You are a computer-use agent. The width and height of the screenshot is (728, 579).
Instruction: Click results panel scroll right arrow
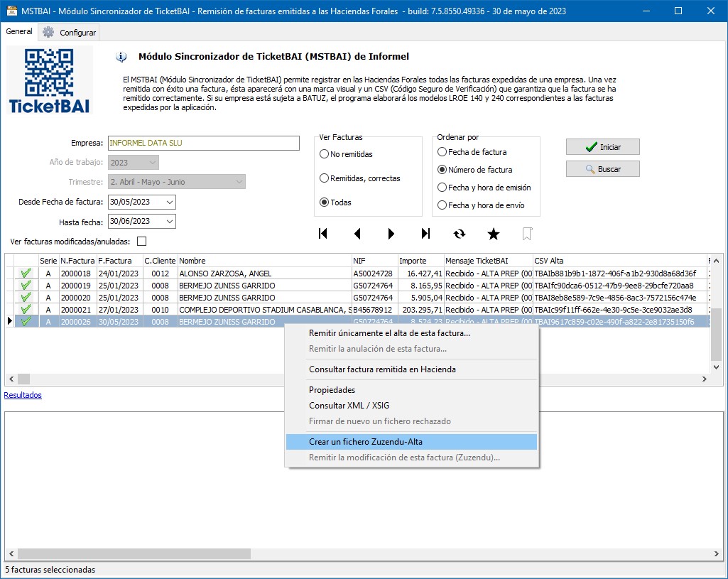click(x=717, y=553)
